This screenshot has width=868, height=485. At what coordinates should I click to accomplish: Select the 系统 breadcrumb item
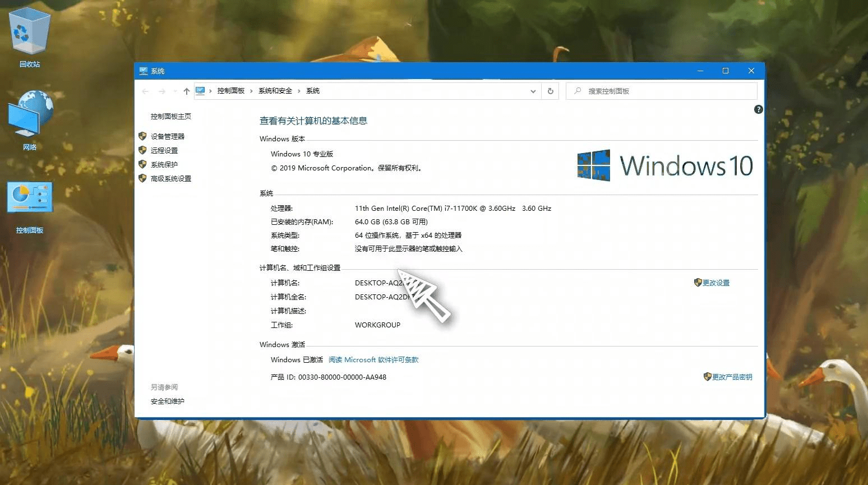coord(313,91)
